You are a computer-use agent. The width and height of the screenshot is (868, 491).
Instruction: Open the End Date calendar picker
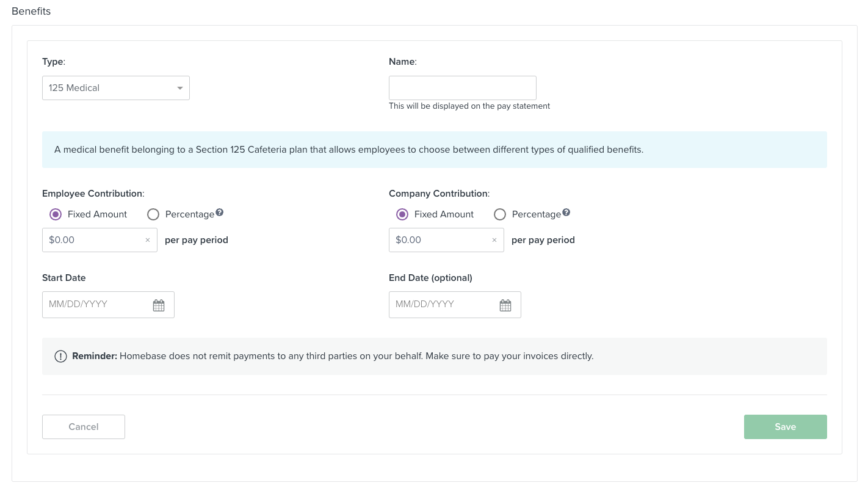pyautogui.click(x=505, y=304)
